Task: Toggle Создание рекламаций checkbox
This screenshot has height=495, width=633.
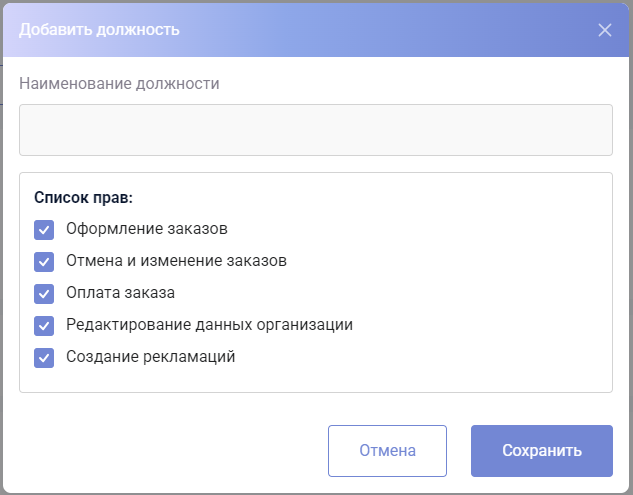Action: pos(44,358)
